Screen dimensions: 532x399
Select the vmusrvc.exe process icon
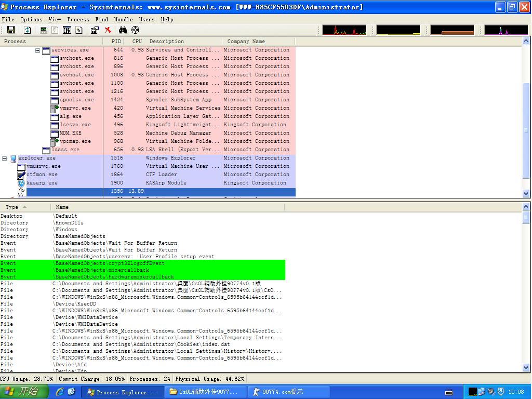click(x=21, y=167)
